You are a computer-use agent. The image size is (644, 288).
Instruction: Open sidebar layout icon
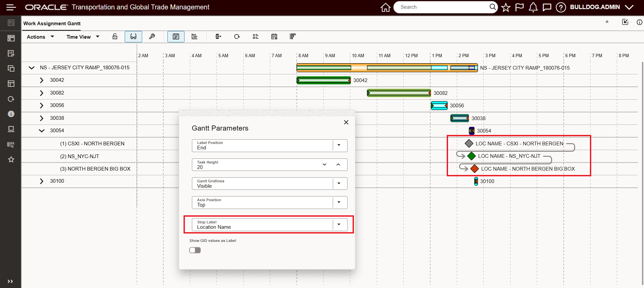pos(11,83)
